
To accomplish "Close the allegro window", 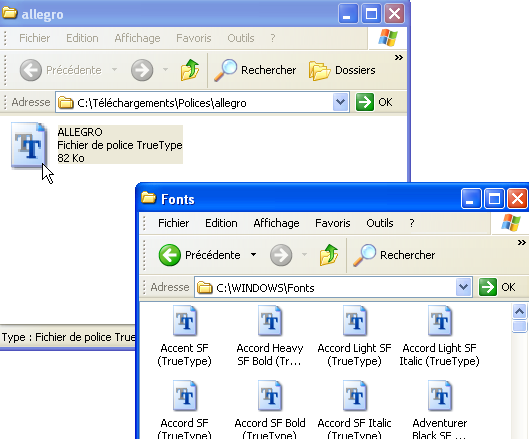I will [394, 14].
